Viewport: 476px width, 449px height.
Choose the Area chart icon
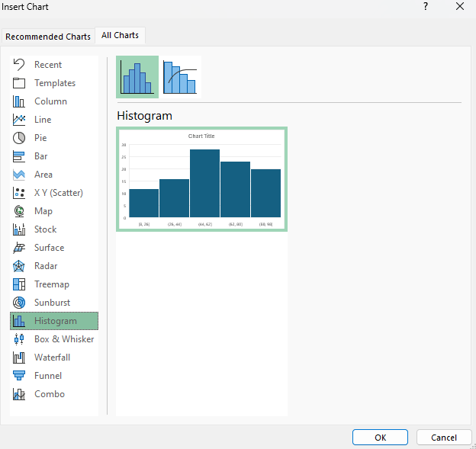[x=19, y=175]
